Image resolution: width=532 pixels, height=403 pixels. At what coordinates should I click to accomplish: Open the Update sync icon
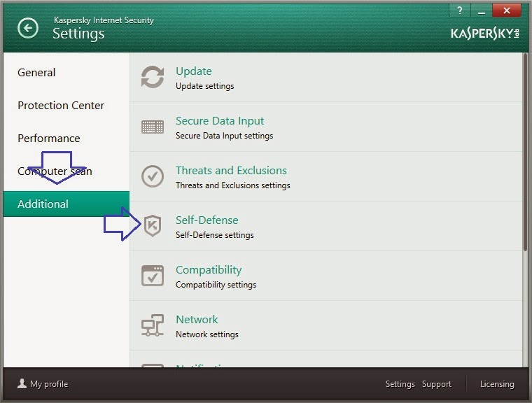click(x=153, y=77)
